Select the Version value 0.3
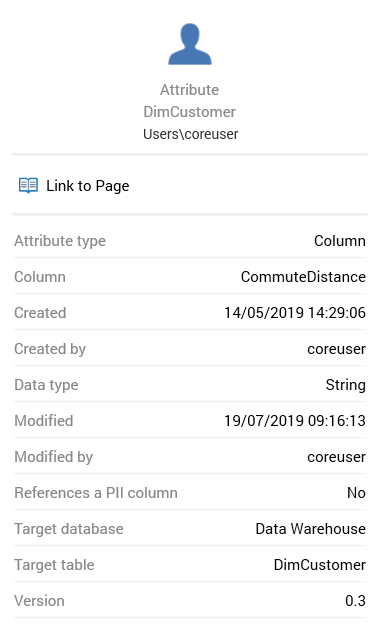382x626 pixels. (x=355, y=601)
